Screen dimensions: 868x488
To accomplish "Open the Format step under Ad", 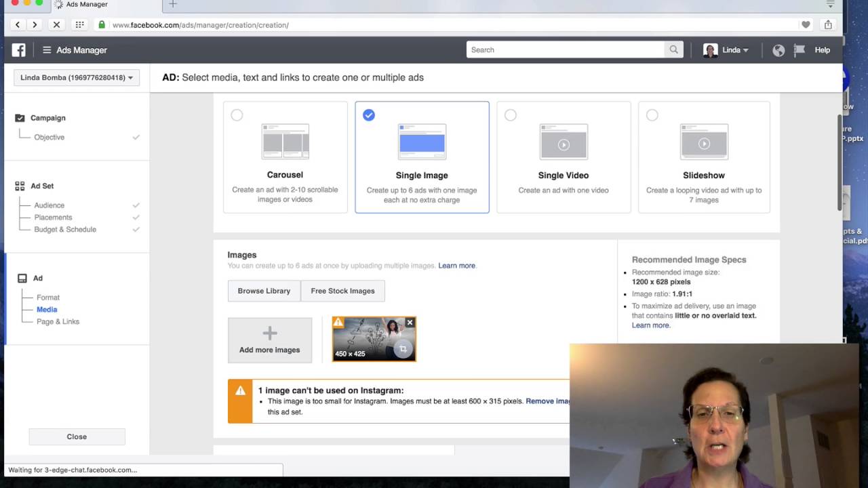I will click(x=48, y=298).
